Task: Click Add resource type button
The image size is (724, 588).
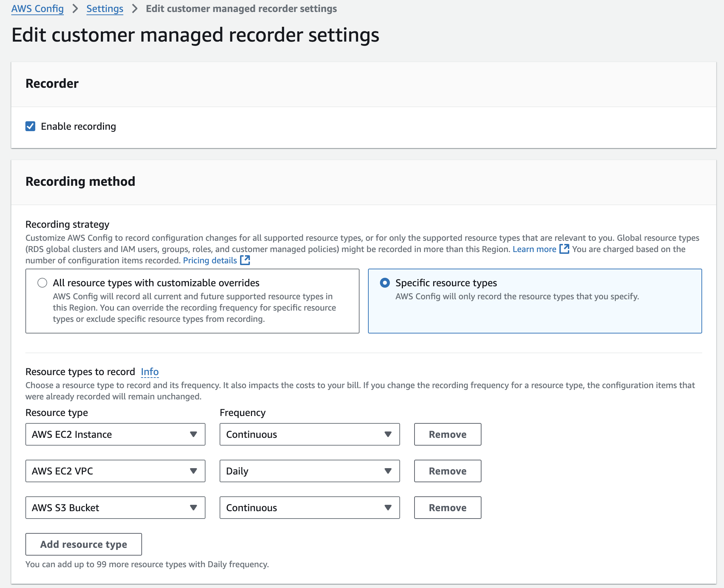Action: point(84,544)
